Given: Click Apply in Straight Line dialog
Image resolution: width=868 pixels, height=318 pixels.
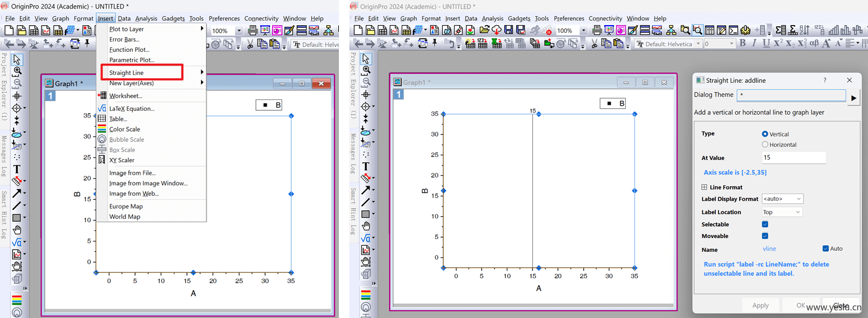Looking at the screenshot, I should pos(760,305).
